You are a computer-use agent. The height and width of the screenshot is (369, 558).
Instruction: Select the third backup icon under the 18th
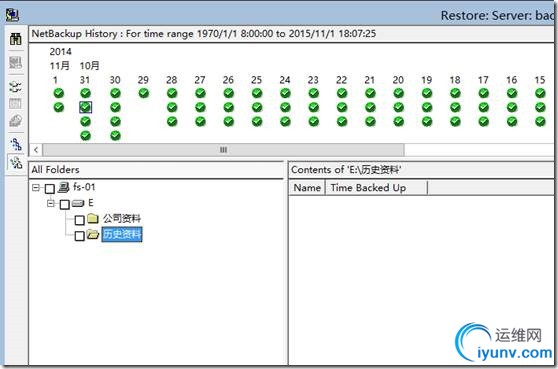(x=455, y=121)
